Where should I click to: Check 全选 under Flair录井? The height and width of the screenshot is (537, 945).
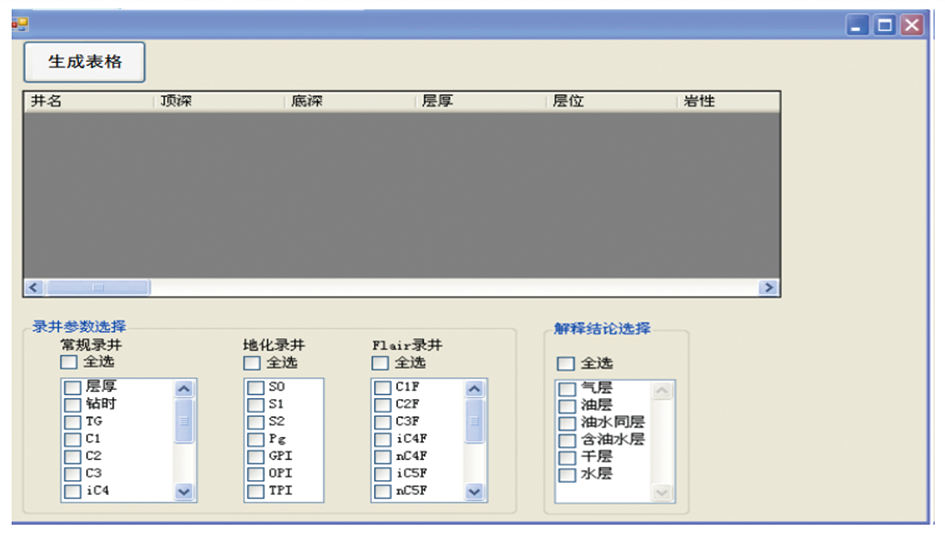[380, 363]
